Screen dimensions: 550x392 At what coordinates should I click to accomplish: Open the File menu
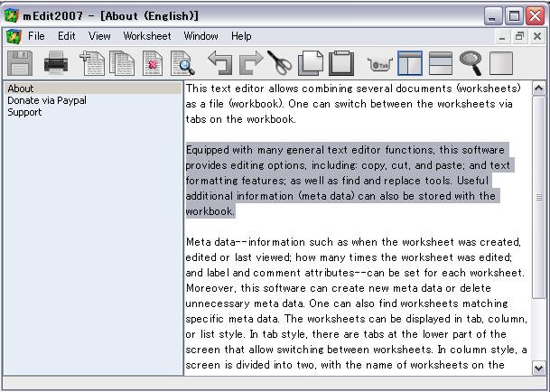coord(36,36)
